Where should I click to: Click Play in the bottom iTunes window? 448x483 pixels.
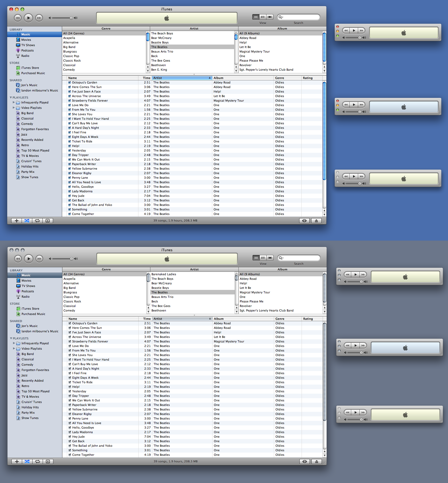pos(29,259)
